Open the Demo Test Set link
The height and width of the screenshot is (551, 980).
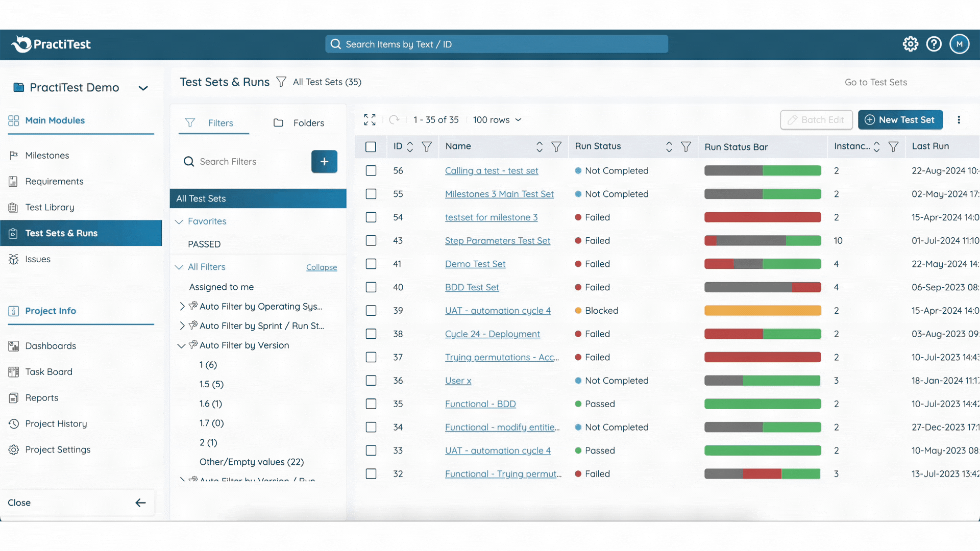click(475, 264)
